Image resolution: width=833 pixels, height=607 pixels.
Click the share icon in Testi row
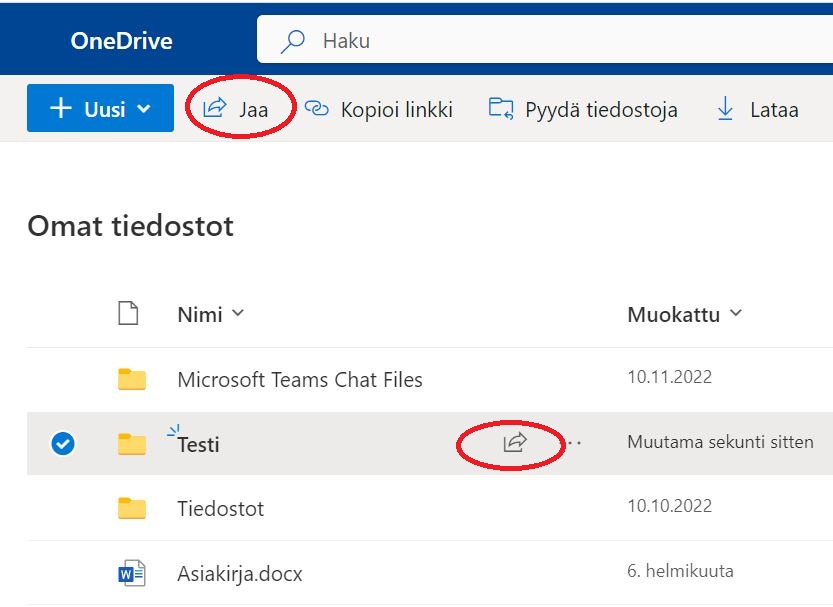coord(514,442)
